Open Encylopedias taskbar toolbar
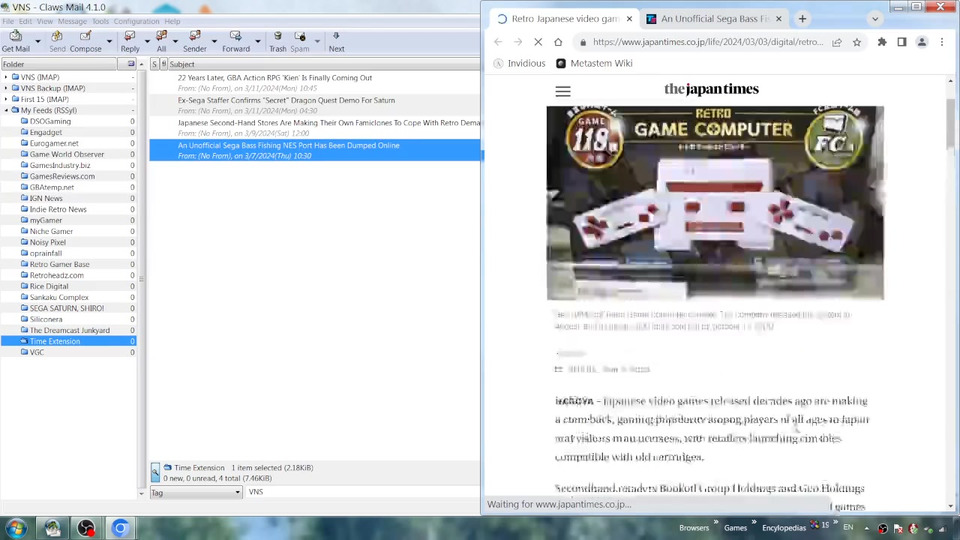 click(784, 528)
